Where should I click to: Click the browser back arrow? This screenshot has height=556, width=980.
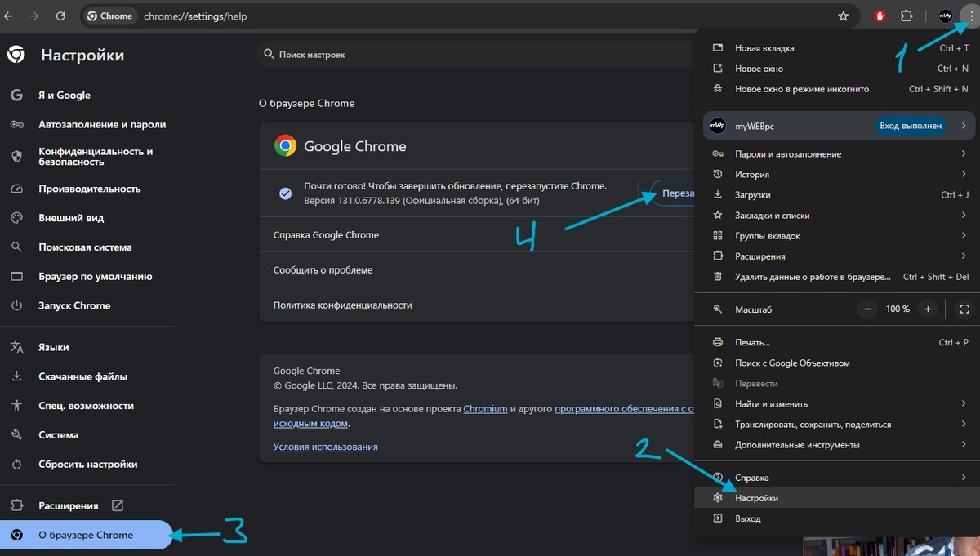tap(9, 16)
